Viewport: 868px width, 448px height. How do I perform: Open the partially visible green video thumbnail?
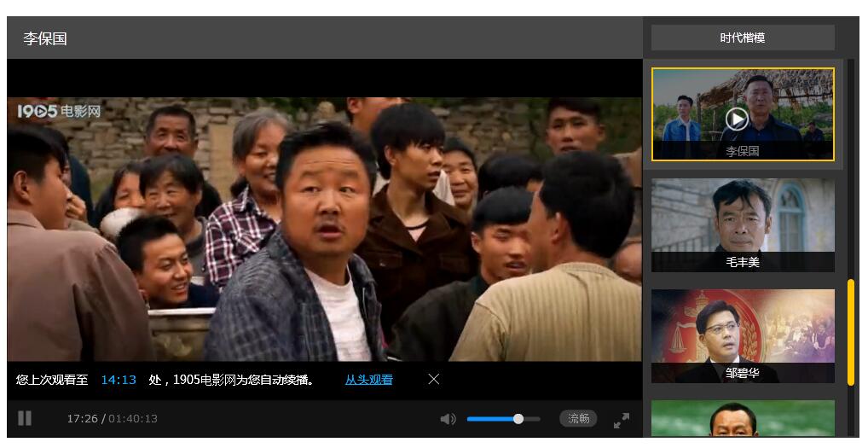coord(743,419)
